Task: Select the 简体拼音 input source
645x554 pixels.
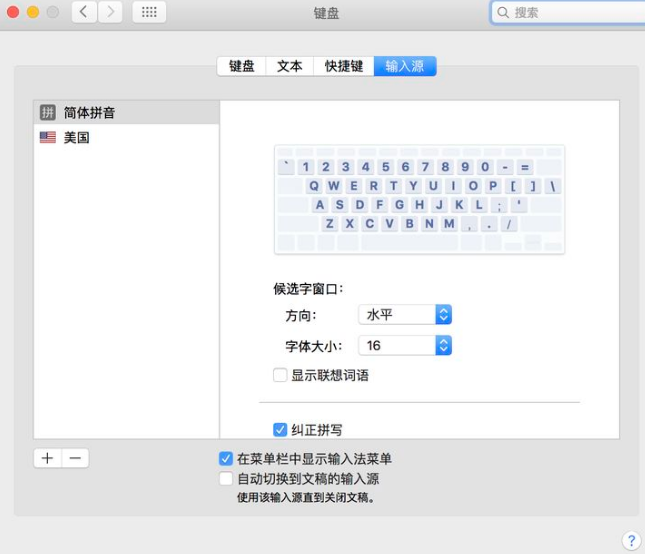Action: pos(88,112)
